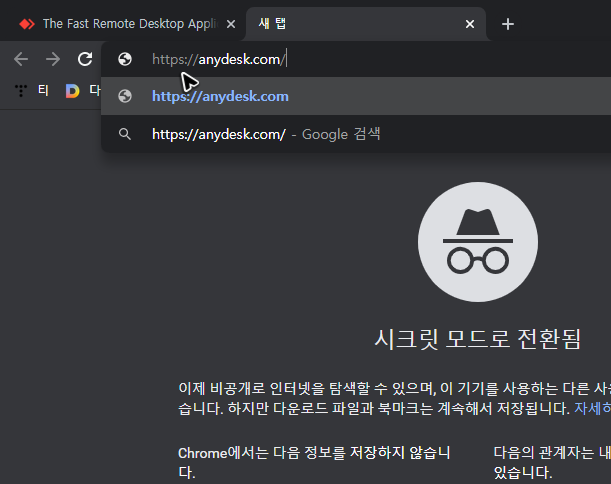This screenshot has width=611, height=484.
Task: Close the Fast Remote Desktop tab
Action: 231,24
